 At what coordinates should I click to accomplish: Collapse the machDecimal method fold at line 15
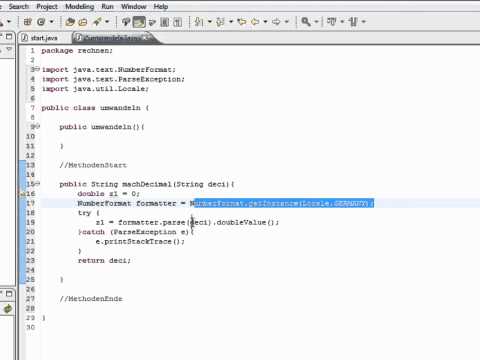coord(38,184)
